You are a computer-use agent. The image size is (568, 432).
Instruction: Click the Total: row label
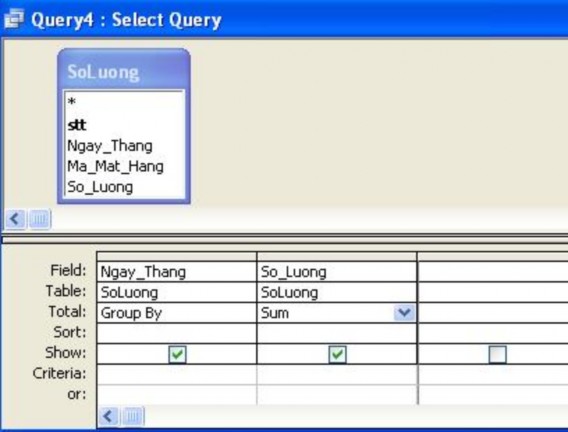pos(67,312)
